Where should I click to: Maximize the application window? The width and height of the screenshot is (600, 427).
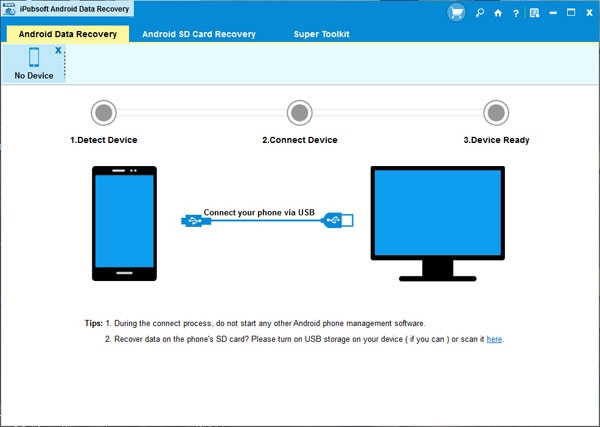pos(571,13)
